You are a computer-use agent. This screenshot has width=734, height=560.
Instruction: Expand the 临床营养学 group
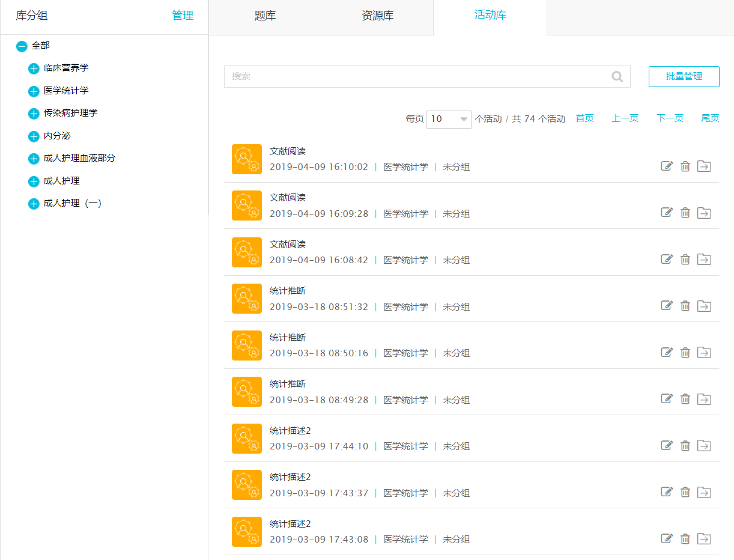34,68
